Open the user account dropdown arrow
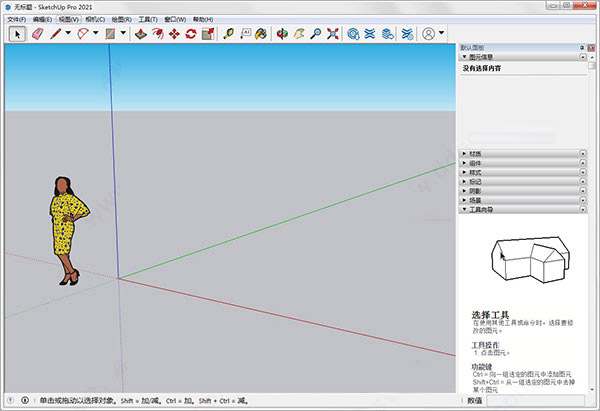Image resolution: width=600 pixels, height=411 pixels. point(441,33)
